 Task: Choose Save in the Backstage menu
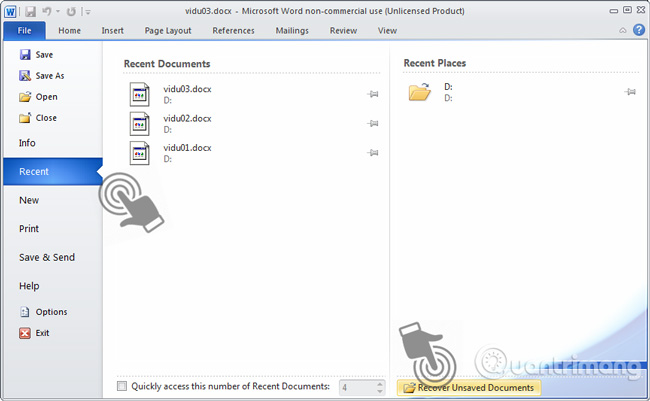pyautogui.click(x=36, y=55)
